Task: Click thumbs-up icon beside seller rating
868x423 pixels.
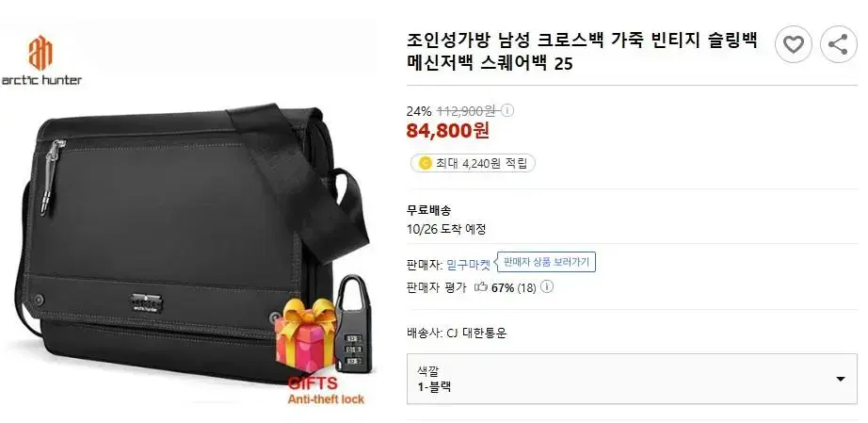Action: point(481,287)
